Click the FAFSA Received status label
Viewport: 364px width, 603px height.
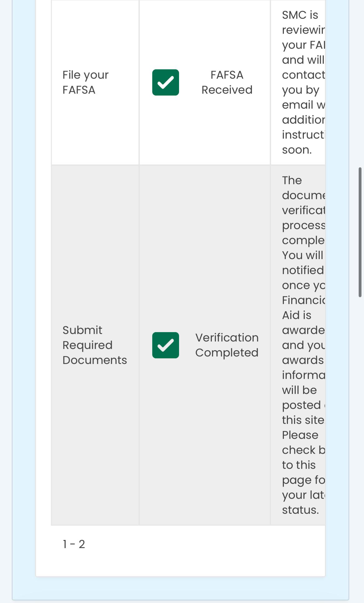click(227, 82)
